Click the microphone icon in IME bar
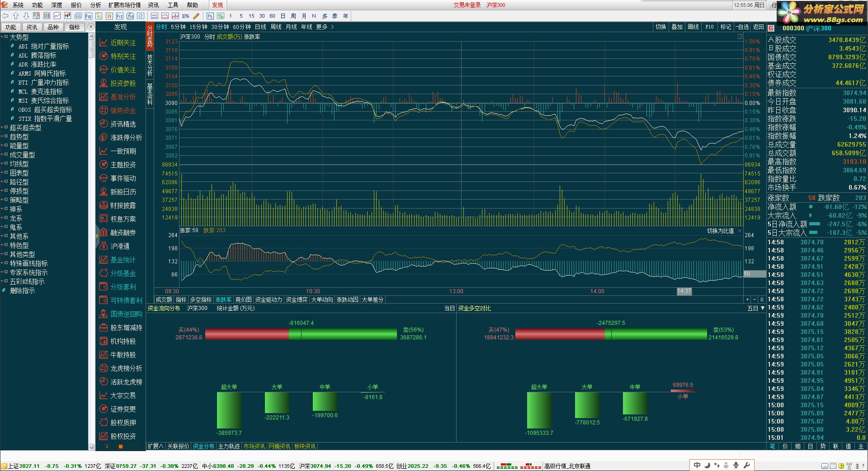 tap(736, 465)
